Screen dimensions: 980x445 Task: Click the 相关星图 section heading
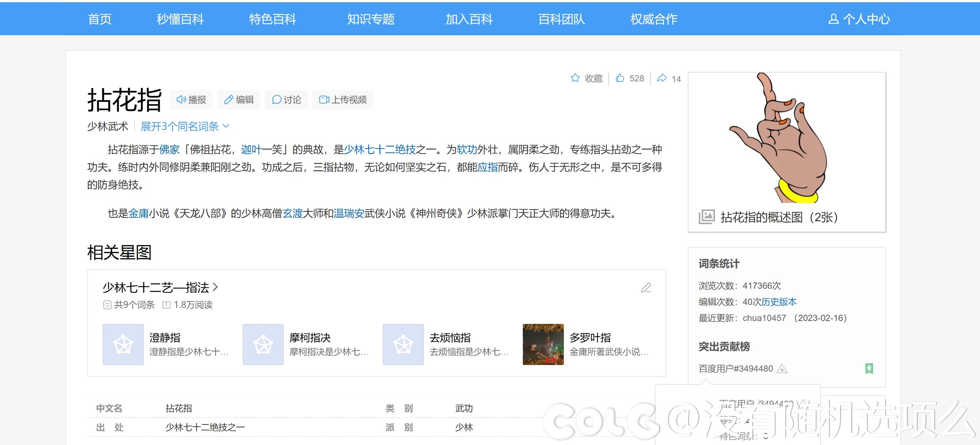119,252
